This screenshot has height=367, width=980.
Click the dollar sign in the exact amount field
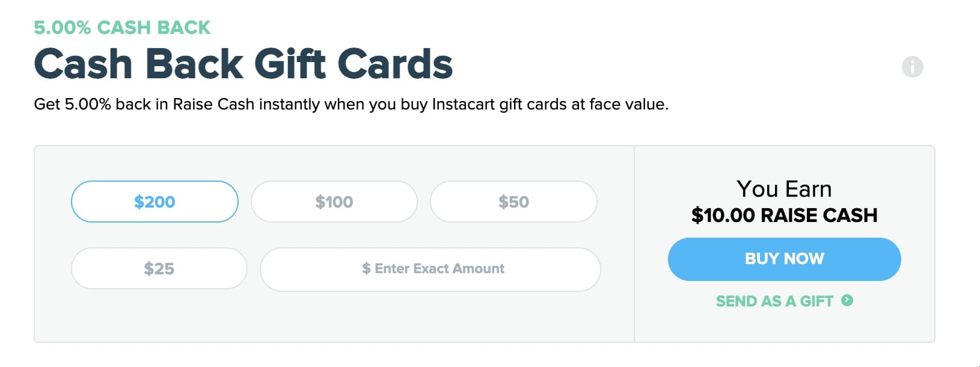366,269
